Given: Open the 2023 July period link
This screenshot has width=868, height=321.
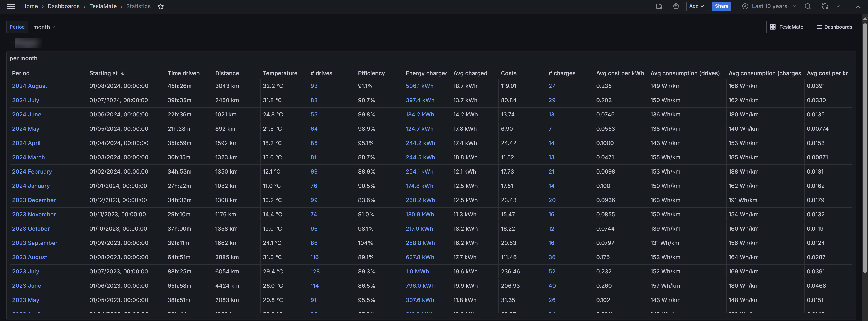Looking at the screenshot, I should 25,272.
